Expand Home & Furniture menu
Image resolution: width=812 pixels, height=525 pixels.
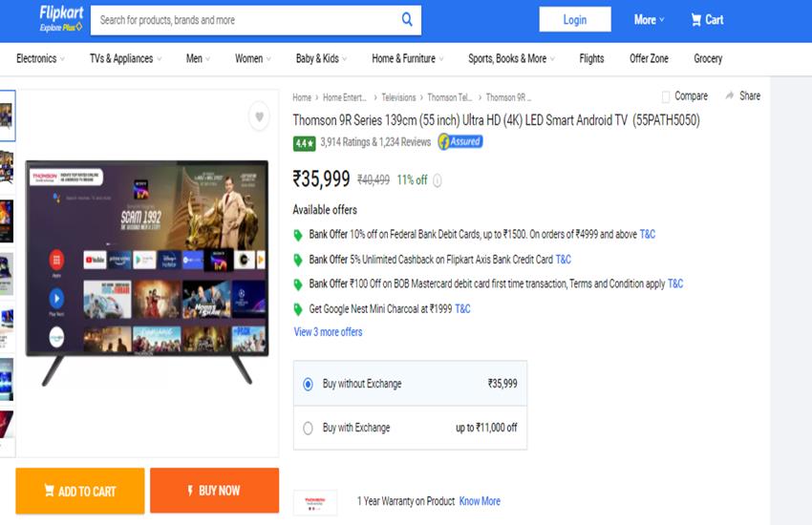pyautogui.click(x=408, y=58)
